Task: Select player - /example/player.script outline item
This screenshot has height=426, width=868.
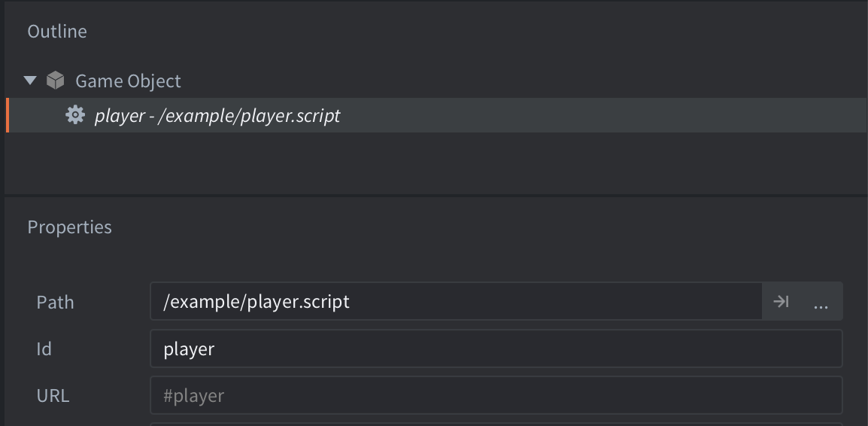Action: click(436, 115)
